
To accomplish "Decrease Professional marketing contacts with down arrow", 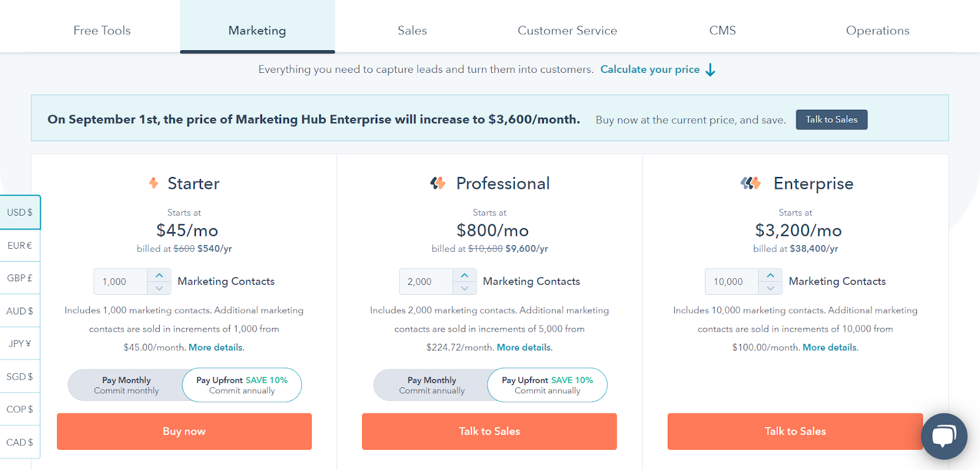I will [x=465, y=288].
